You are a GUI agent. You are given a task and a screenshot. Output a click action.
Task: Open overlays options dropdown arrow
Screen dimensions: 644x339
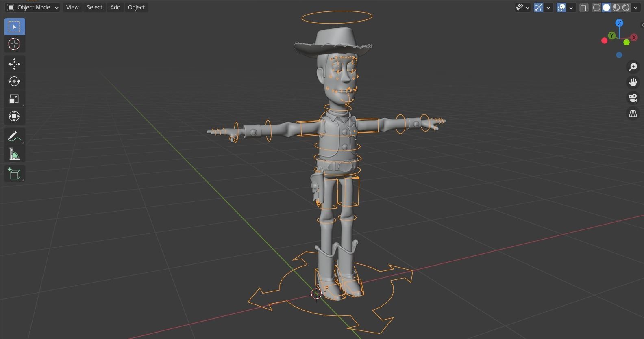coord(571,7)
